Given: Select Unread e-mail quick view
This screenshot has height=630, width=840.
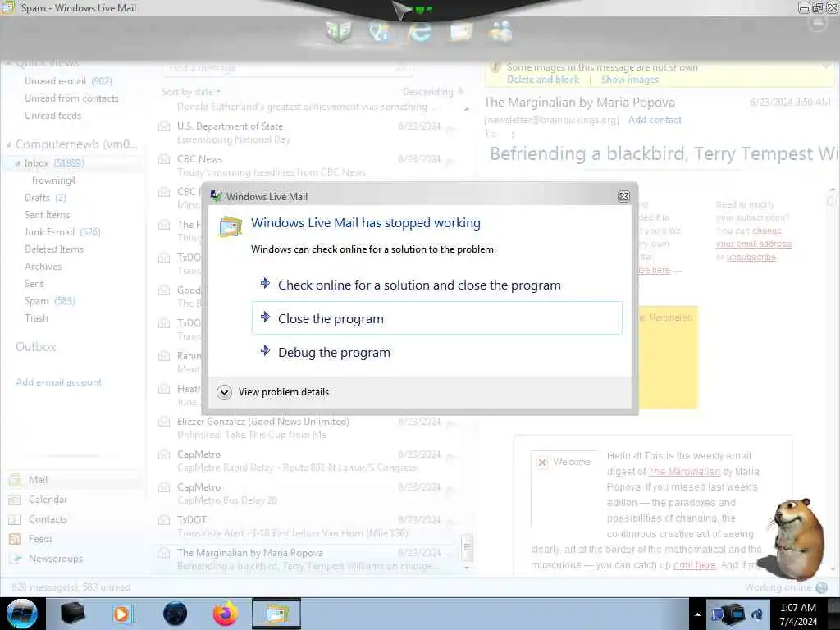Looking at the screenshot, I should coord(68,81).
